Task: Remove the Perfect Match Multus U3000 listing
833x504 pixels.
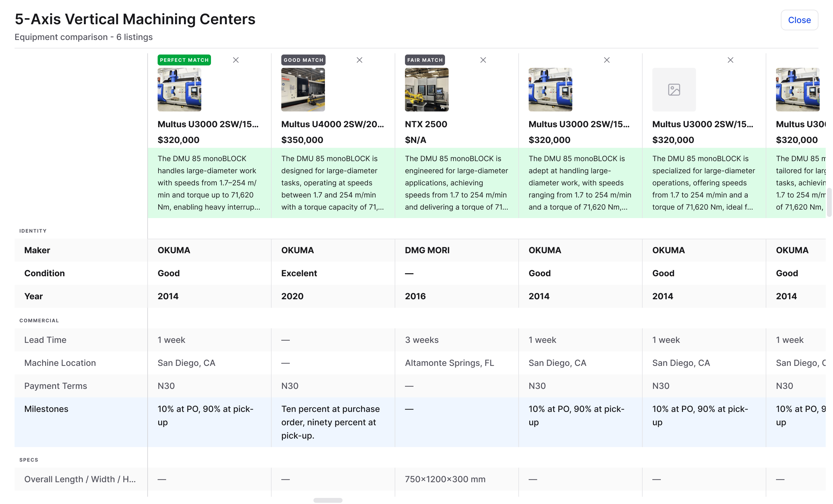Action: 236,60
